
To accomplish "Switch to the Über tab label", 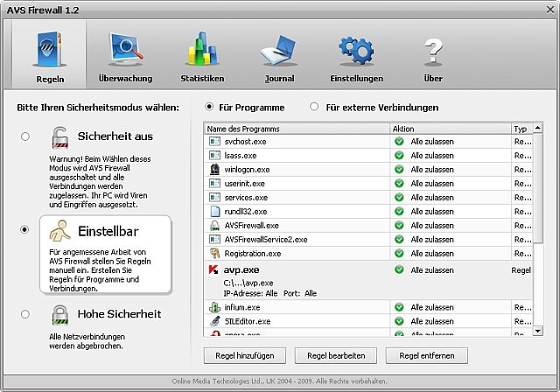I will tap(433, 78).
